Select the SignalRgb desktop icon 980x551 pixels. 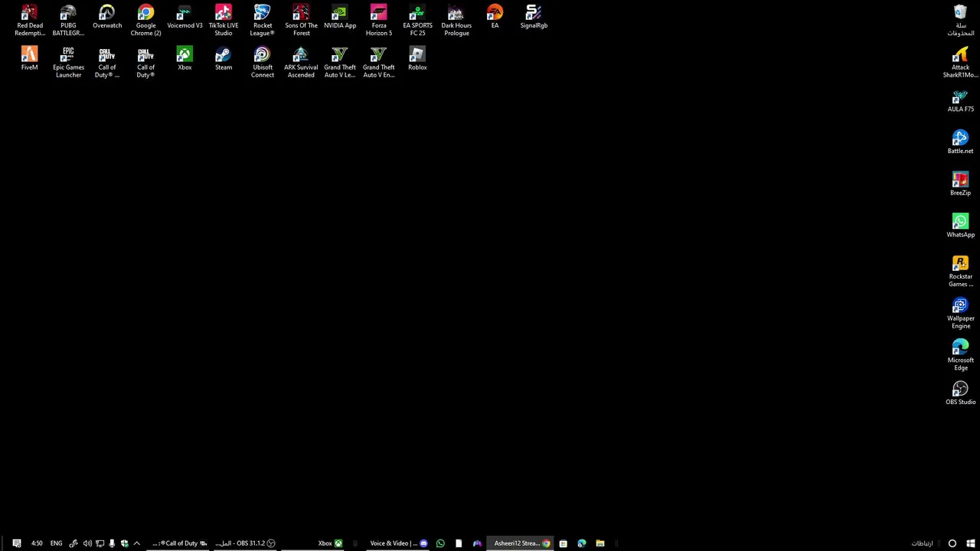click(x=534, y=17)
